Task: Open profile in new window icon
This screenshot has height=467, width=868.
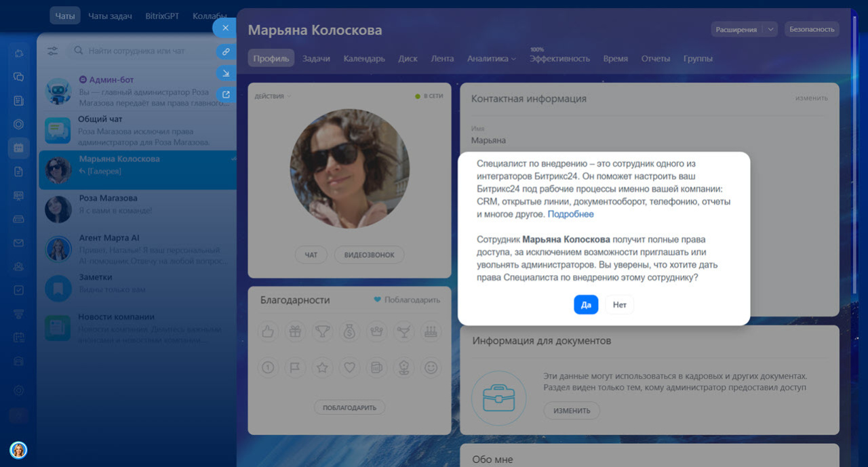Action: click(x=225, y=94)
